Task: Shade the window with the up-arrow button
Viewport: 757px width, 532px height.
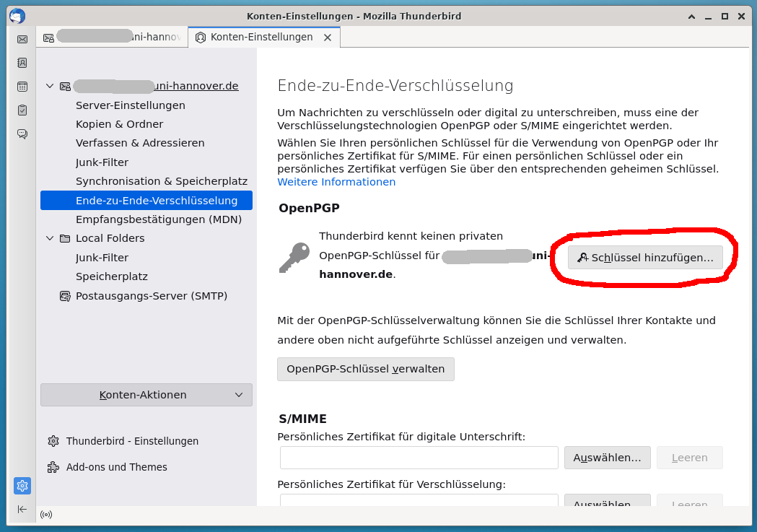Action: pyautogui.click(x=691, y=17)
